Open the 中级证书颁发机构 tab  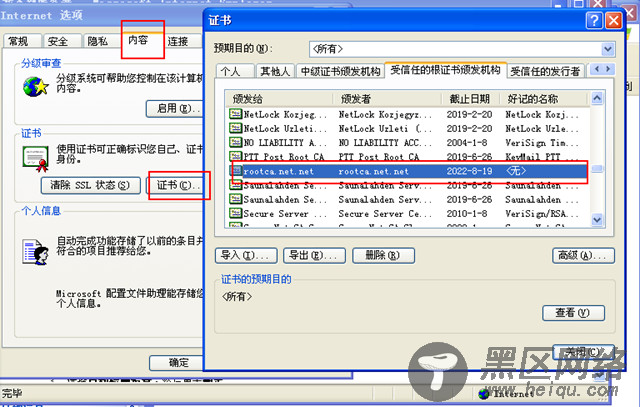[340, 71]
